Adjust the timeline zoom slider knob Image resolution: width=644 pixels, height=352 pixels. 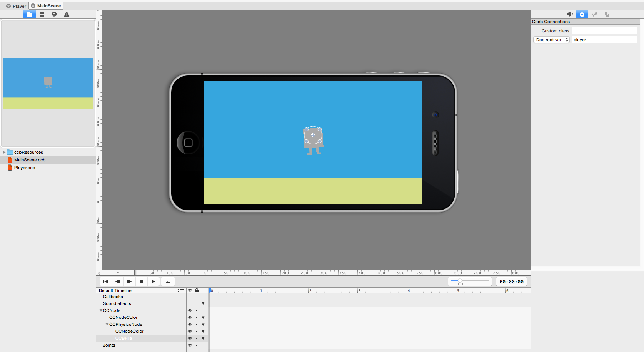click(x=460, y=281)
